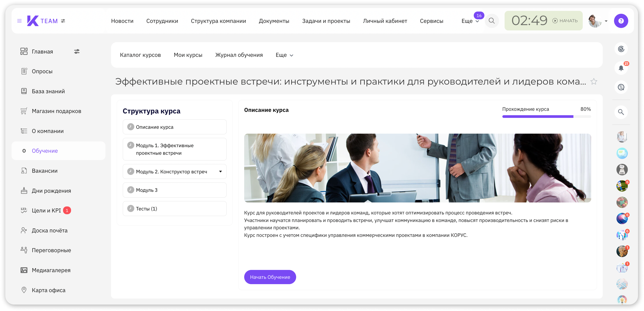Open Структура компании menu item
The height and width of the screenshot is (311, 644).
tap(219, 21)
